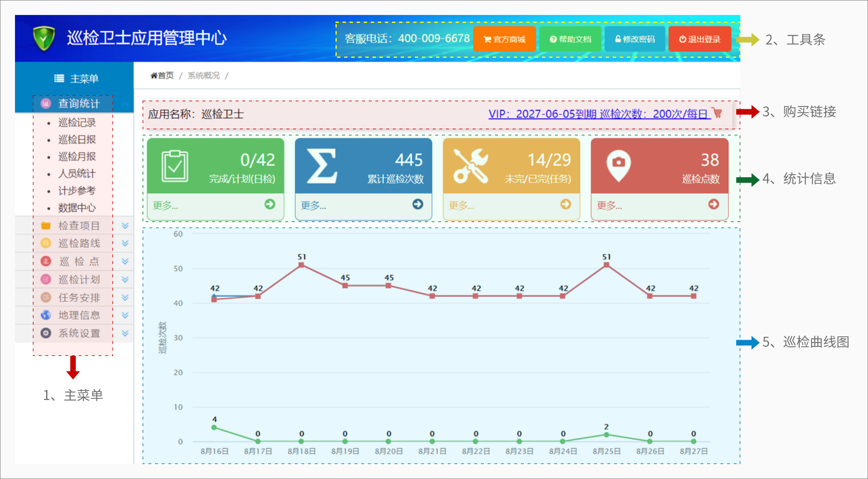Screen dimensions: 868x479
Task: Expand the 巡检路线 menu chevron
Action: click(125, 243)
